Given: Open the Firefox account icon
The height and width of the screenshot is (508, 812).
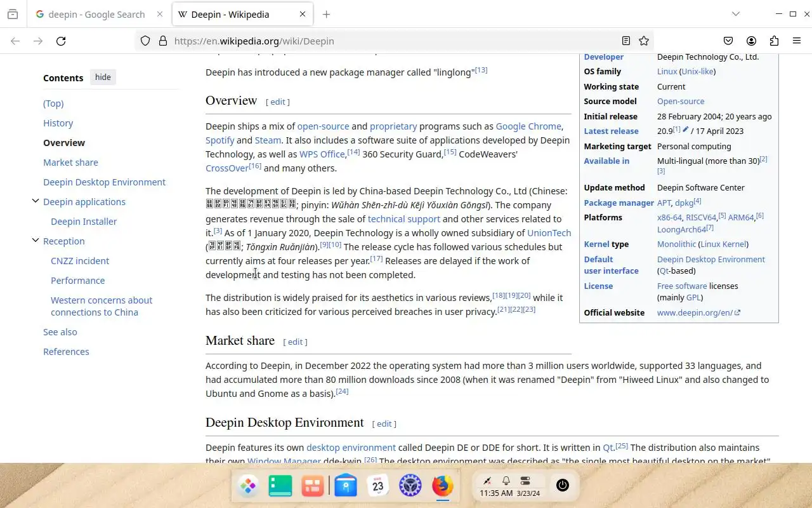Looking at the screenshot, I should pyautogui.click(x=751, y=41).
